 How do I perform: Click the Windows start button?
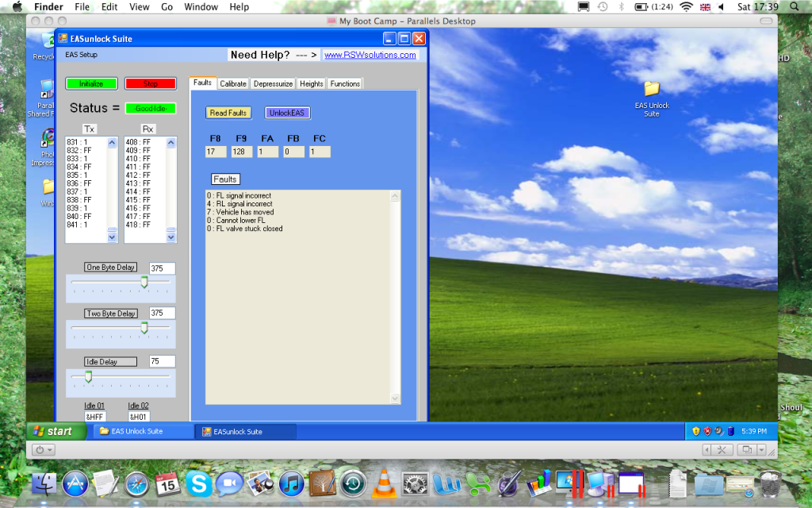(56, 431)
